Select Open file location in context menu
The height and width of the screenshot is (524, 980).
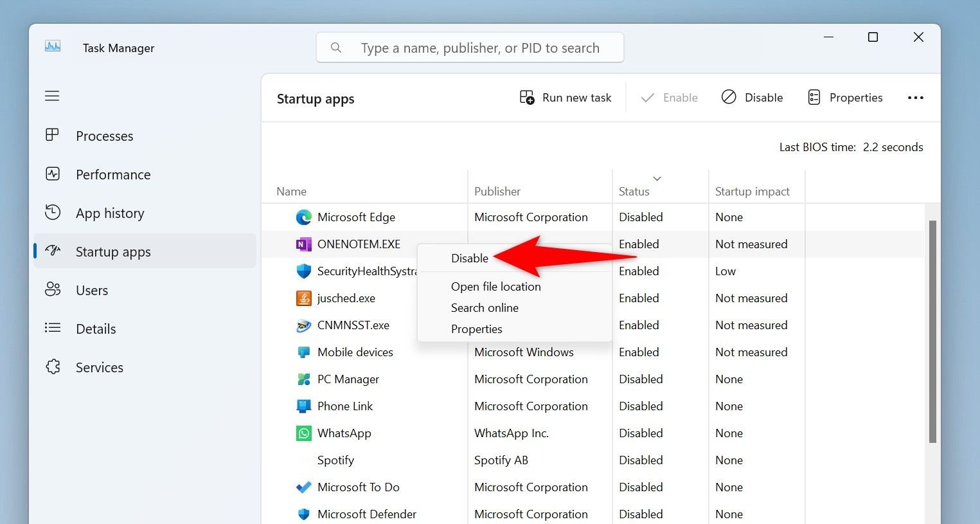496,287
